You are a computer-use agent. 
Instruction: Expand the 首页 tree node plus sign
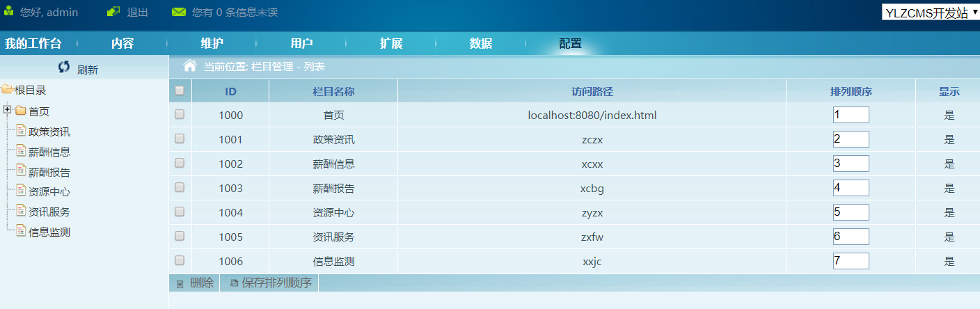[7, 110]
